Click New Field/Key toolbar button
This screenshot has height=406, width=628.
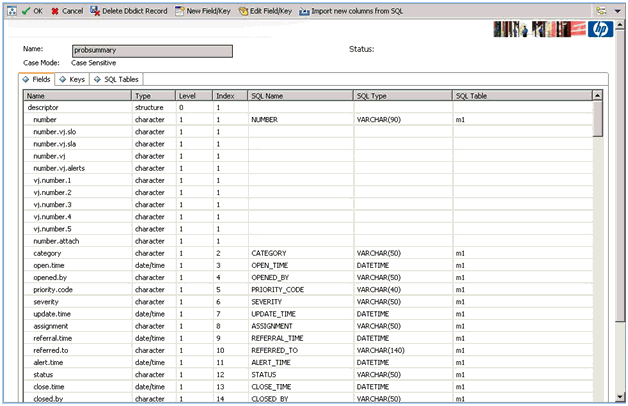tap(203, 11)
